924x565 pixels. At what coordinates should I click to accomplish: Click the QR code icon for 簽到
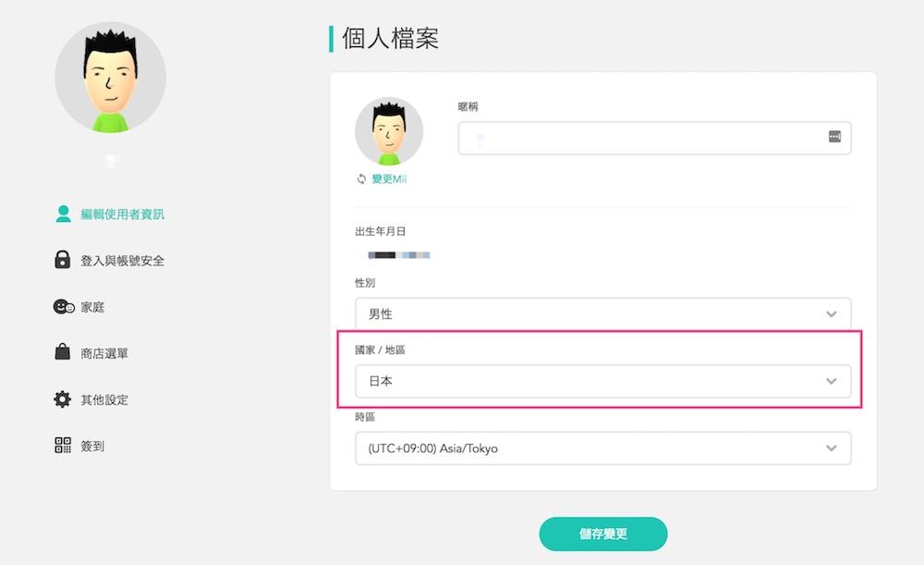[63, 446]
